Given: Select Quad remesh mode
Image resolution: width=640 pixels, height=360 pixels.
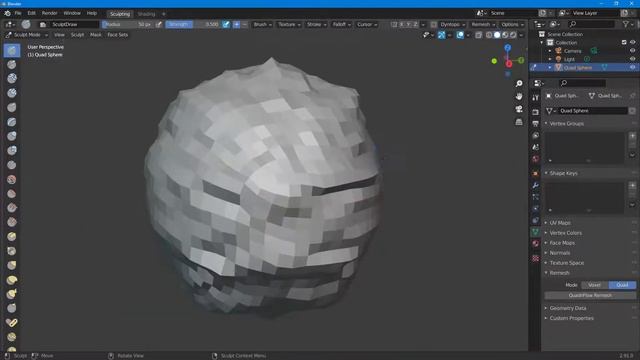Looking at the screenshot, I should 622,285.
